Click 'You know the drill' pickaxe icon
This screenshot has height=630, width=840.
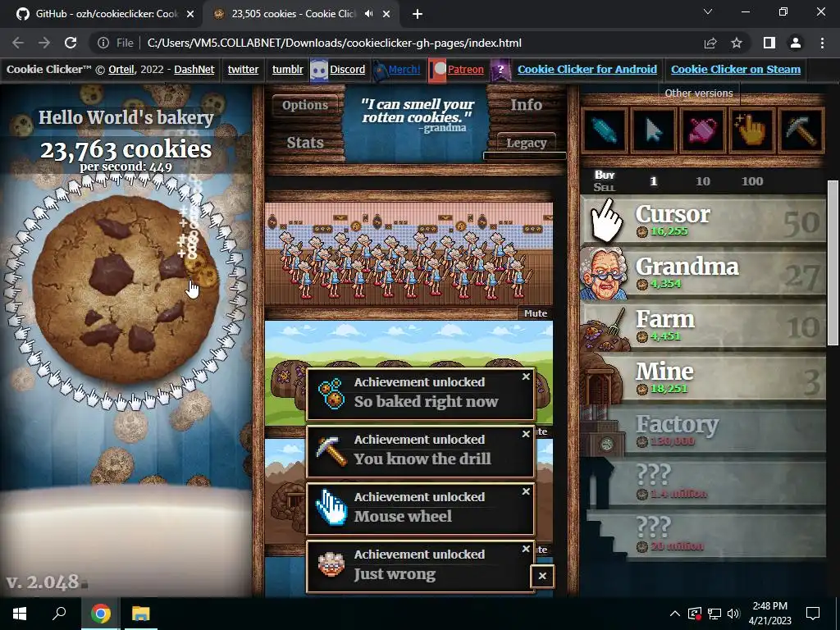click(x=331, y=451)
